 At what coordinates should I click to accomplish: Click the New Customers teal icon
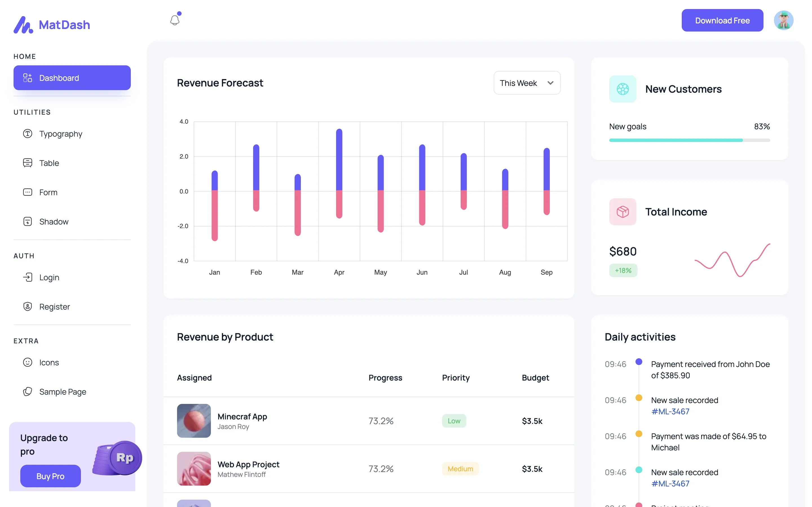pos(623,89)
